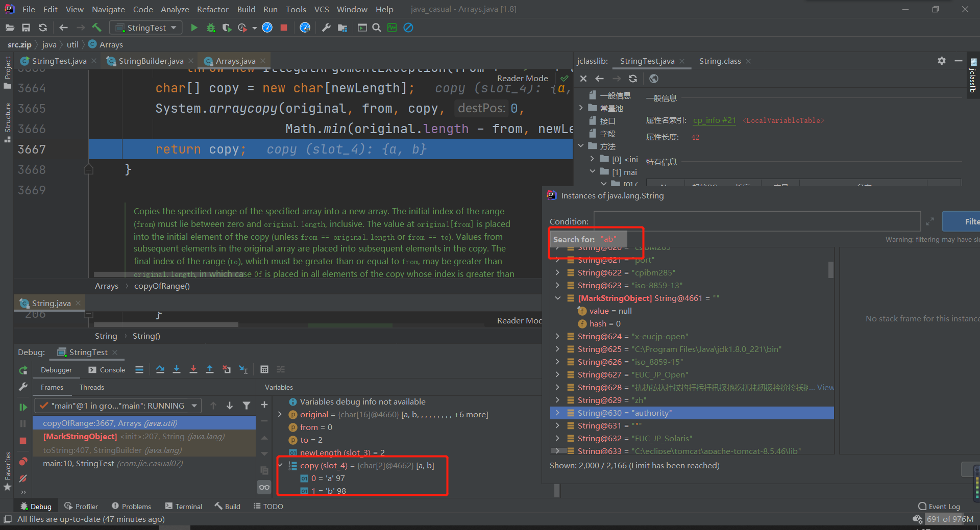Screen dimensions: 980x530
Task: Run StringTest with Coverage from the top toolbar
Action: (227, 28)
